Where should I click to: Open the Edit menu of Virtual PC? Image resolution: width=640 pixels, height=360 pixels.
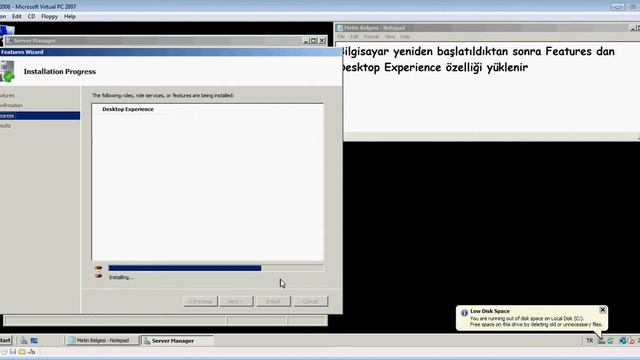click(x=16, y=16)
